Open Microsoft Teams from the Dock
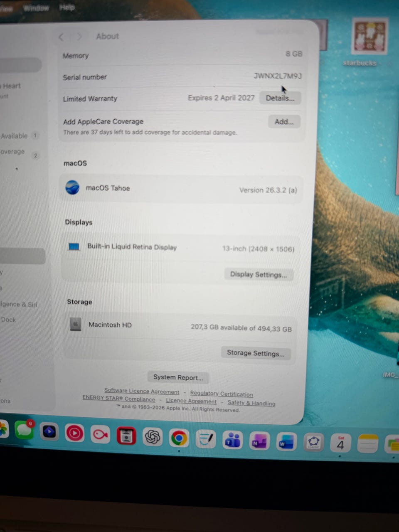The image size is (399, 532). coord(233,440)
